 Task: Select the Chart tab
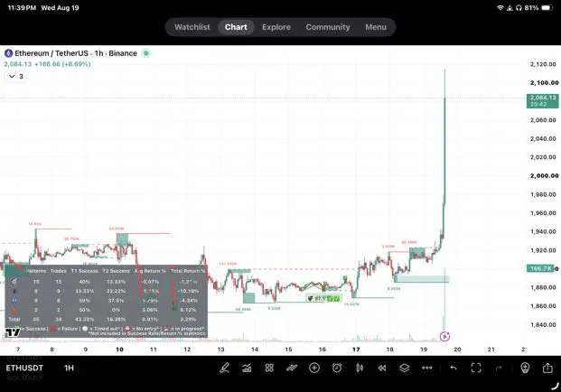coord(236,27)
